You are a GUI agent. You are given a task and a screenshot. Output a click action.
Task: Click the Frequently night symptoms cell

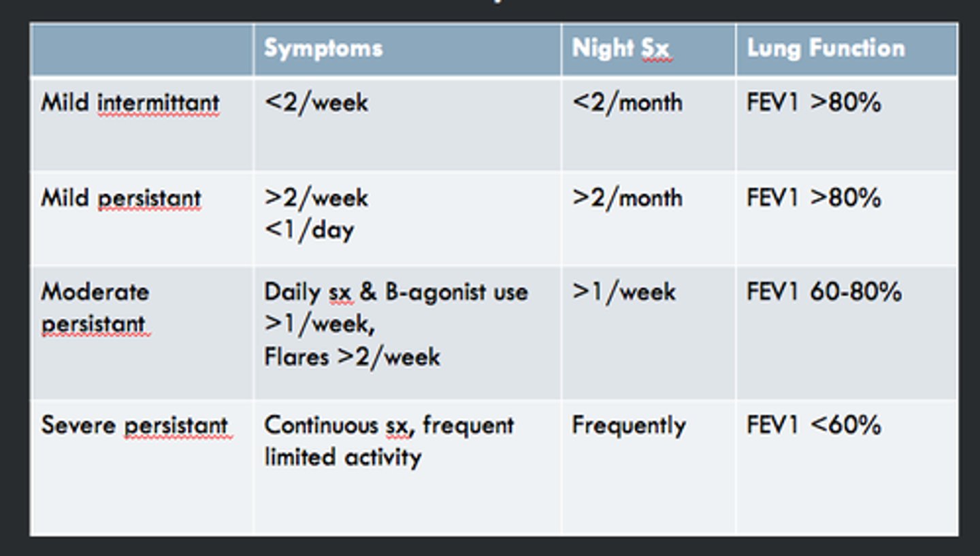point(629,426)
